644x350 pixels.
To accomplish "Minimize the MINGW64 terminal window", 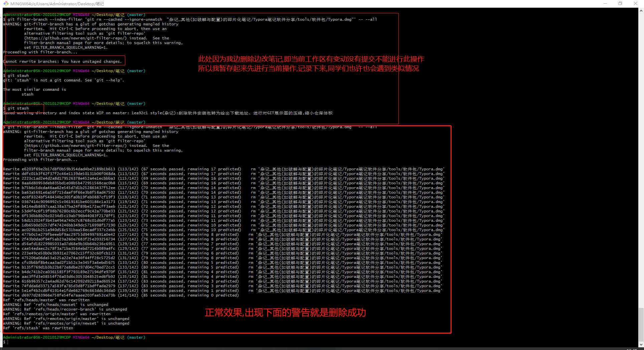I will tap(605, 4).
